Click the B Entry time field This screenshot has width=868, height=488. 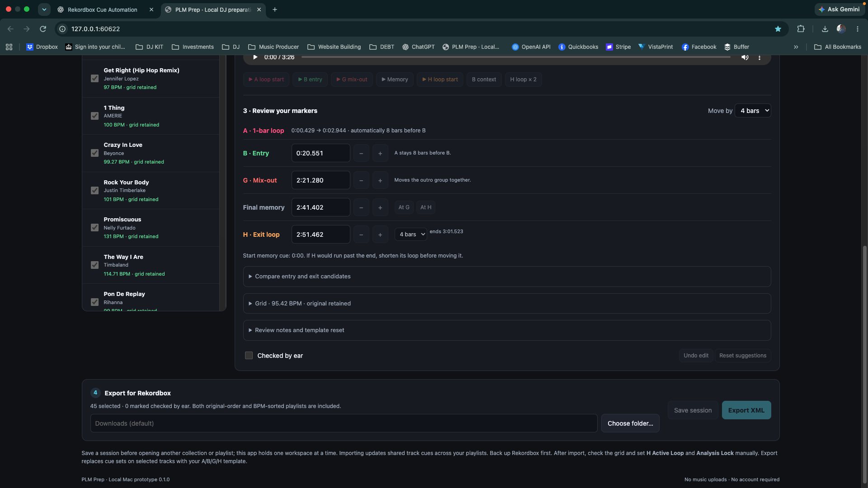321,153
